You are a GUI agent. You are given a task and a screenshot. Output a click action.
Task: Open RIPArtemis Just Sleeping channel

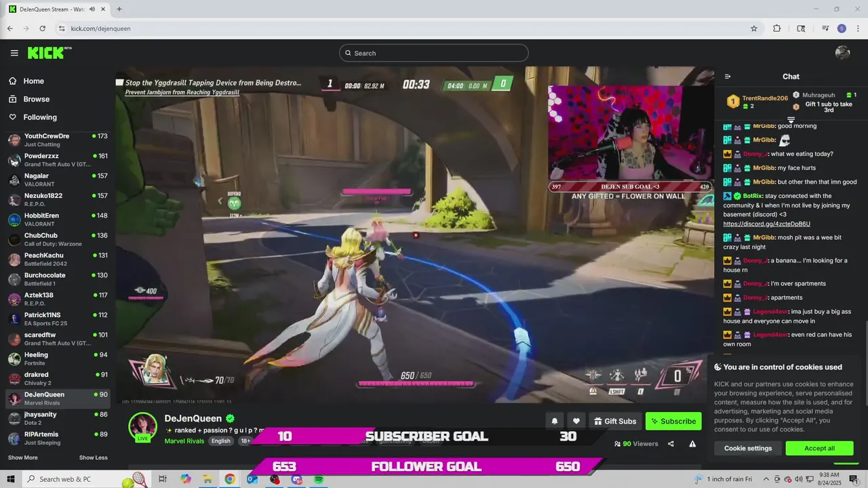tap(58, 438)
